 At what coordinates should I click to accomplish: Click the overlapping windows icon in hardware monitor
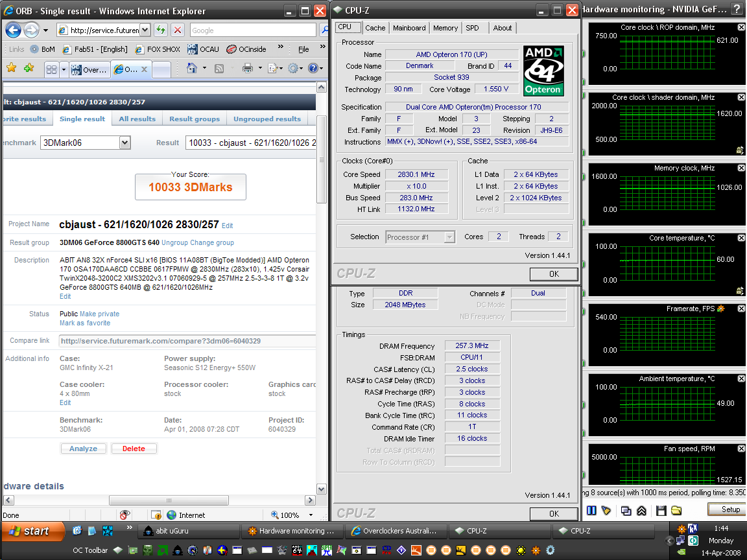[626, 511]
